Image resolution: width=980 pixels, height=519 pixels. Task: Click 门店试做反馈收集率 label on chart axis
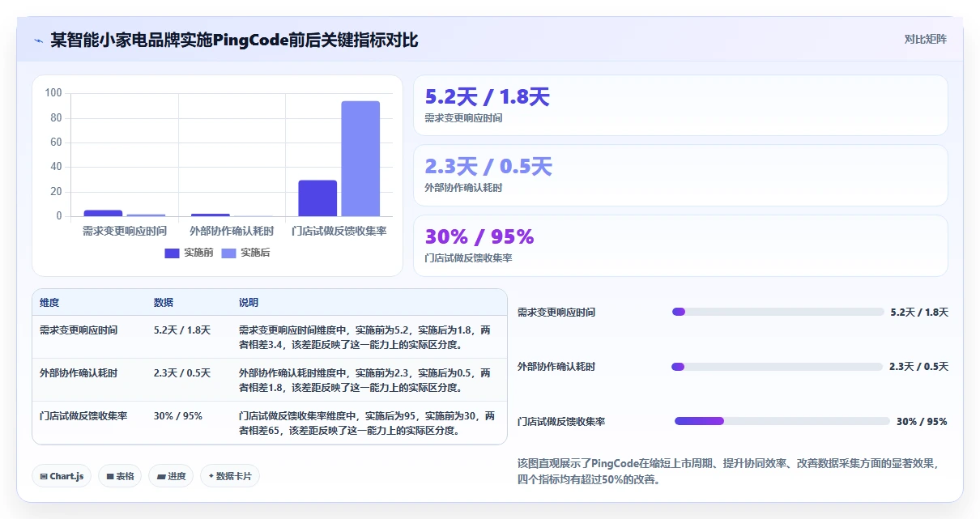click(x=339, y=232)
